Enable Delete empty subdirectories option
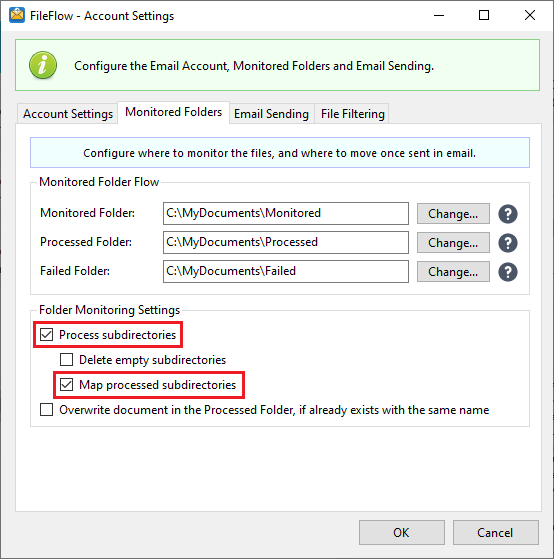 pyautogui.click(x=66, y=360)
